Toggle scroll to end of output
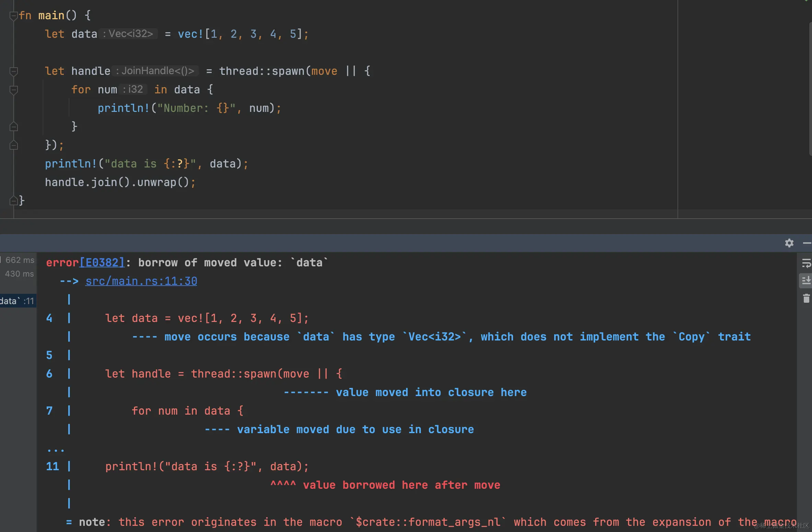 click(806, 281)
